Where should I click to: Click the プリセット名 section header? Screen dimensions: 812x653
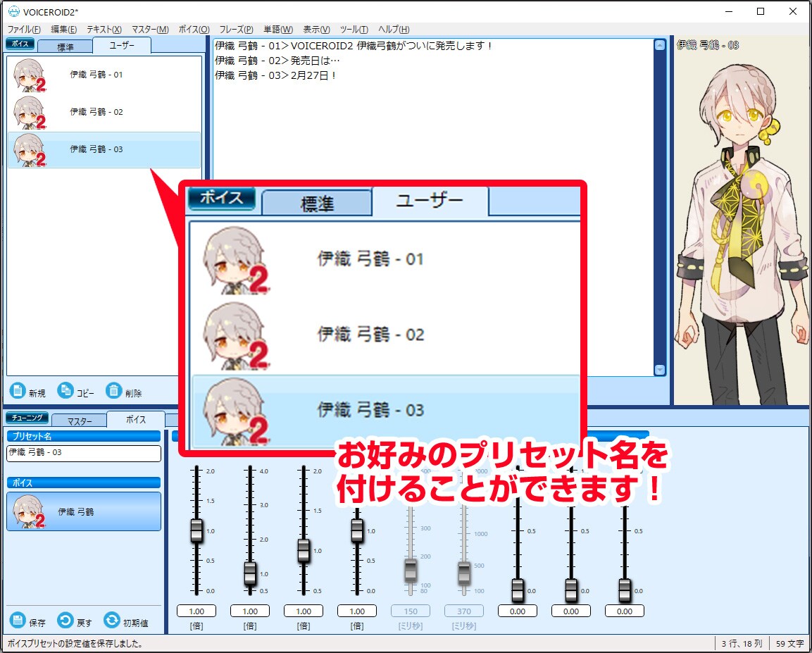(84, 436)
